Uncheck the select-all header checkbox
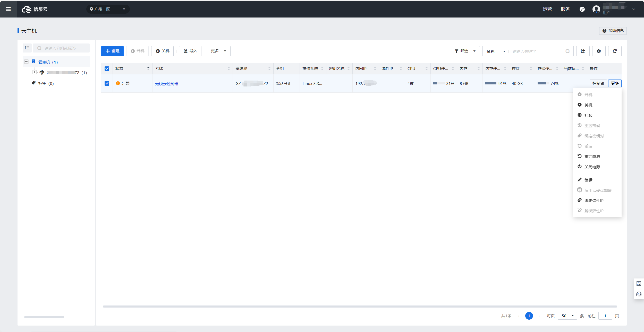 pyautogui.click(x=107, y=69)
